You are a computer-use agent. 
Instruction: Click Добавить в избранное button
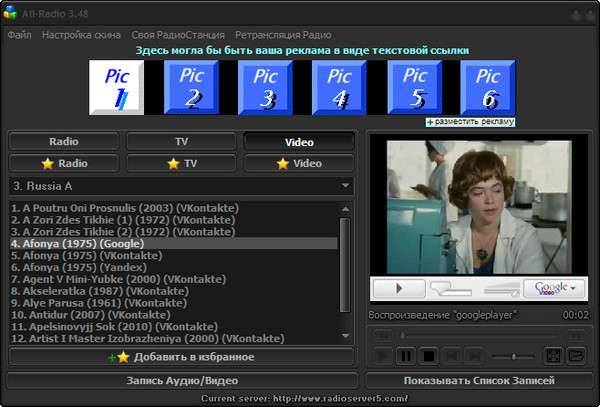(x=181, y=357)
